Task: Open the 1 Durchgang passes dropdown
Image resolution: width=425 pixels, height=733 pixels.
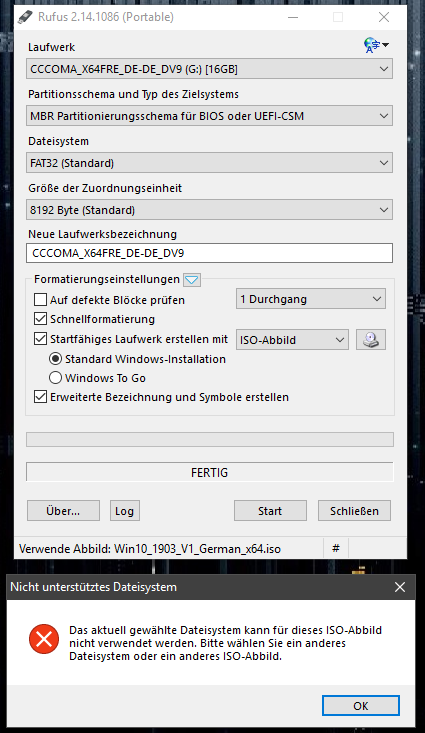Action: tap(311, 299)
